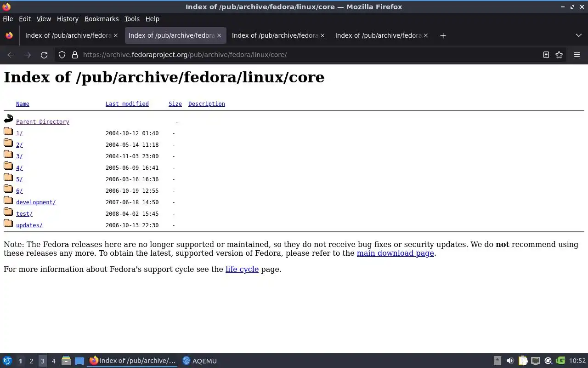Open the volume speaker tray icon
The width and height of the screenshot is (588, 368).
click(510, 361)
